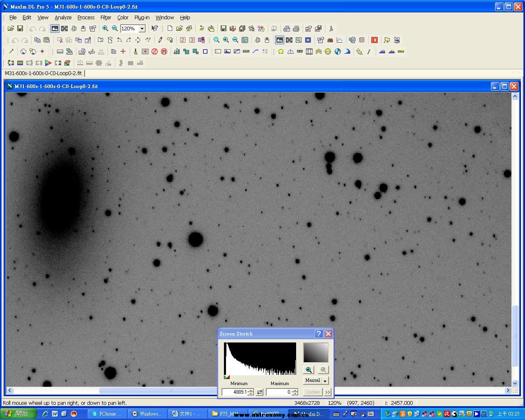This screenshot has height=420, width=525.
Task: Click the smiley face filter icon
Action: point(328,51)
